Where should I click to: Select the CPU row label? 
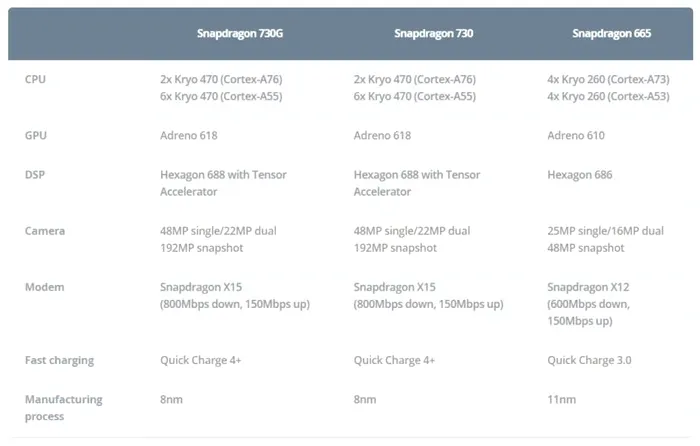point(35,79)
